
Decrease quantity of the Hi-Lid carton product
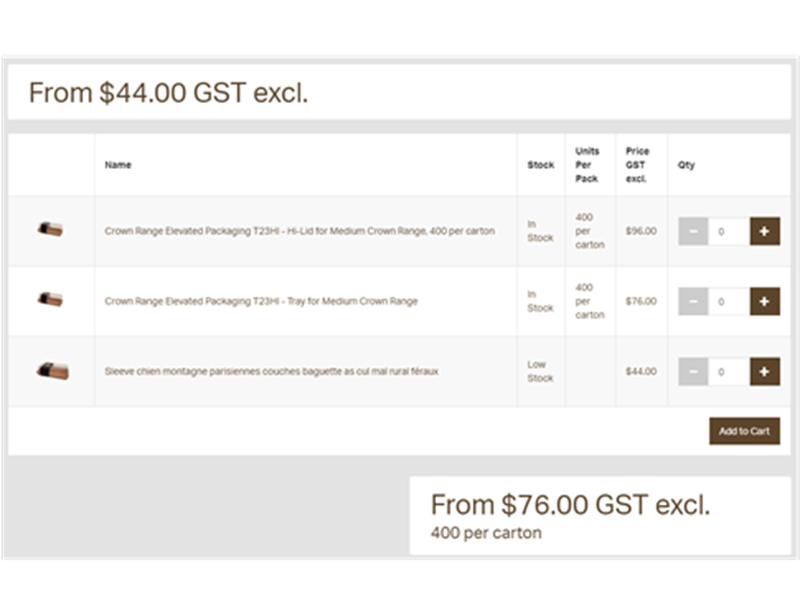click(x=693, y=231)
